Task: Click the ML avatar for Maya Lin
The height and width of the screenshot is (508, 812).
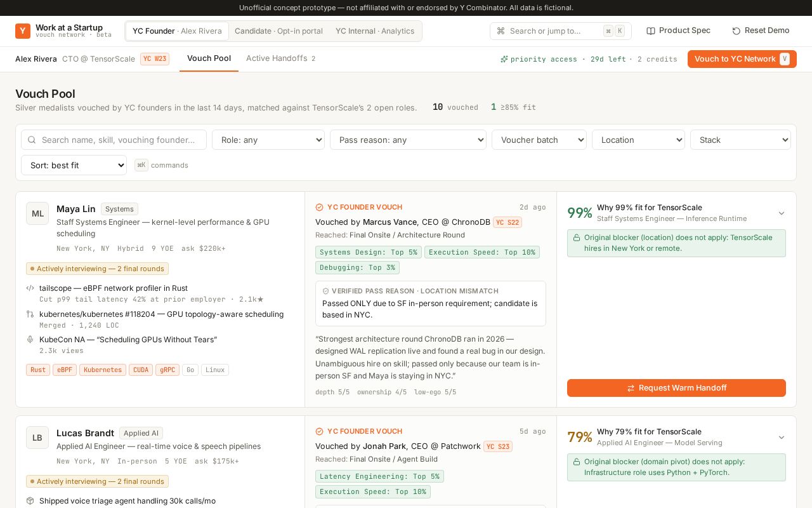Action: (x=37, y=213)
